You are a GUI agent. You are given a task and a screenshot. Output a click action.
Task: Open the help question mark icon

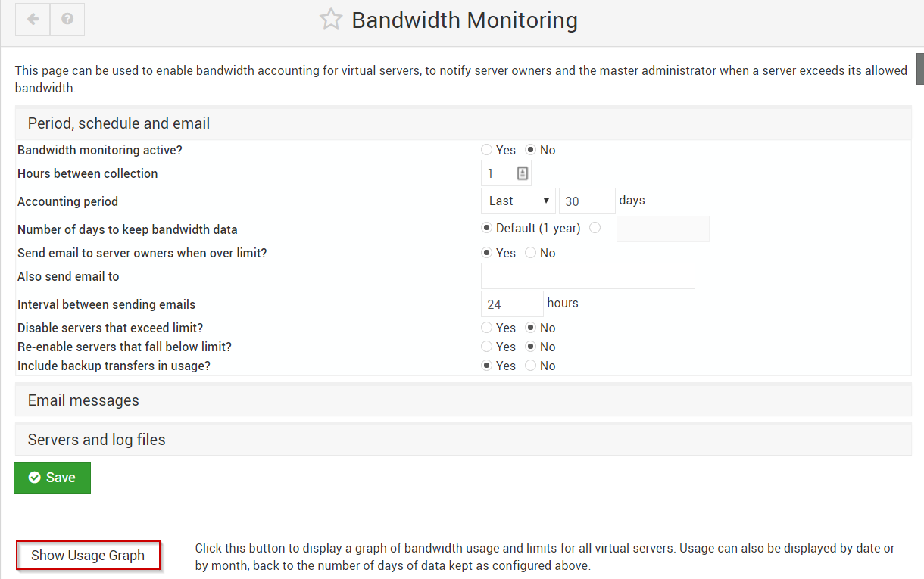[x=67, y=20]
